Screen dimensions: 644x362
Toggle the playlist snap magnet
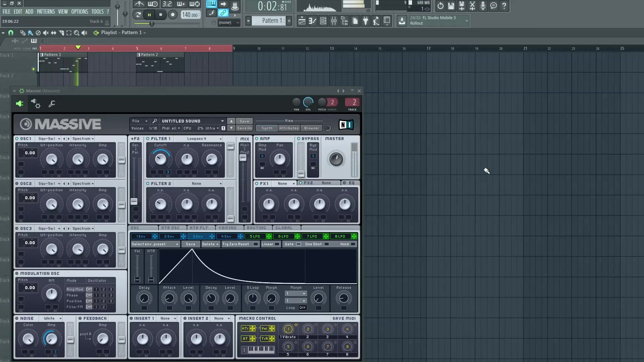[11, 33]
